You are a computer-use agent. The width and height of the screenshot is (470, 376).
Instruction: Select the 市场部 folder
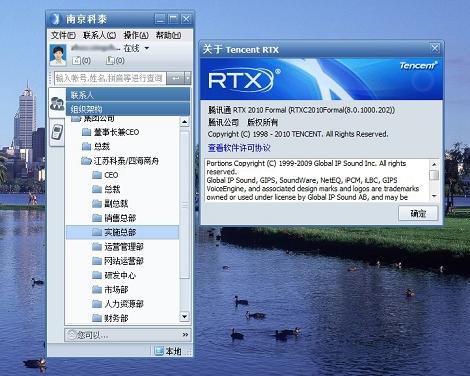point(111,290)
